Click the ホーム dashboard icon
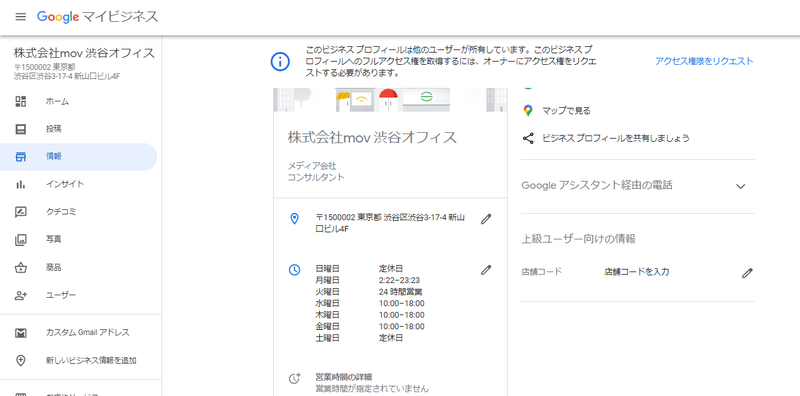The width and height of the screenshot is (800, 396). 20,101
